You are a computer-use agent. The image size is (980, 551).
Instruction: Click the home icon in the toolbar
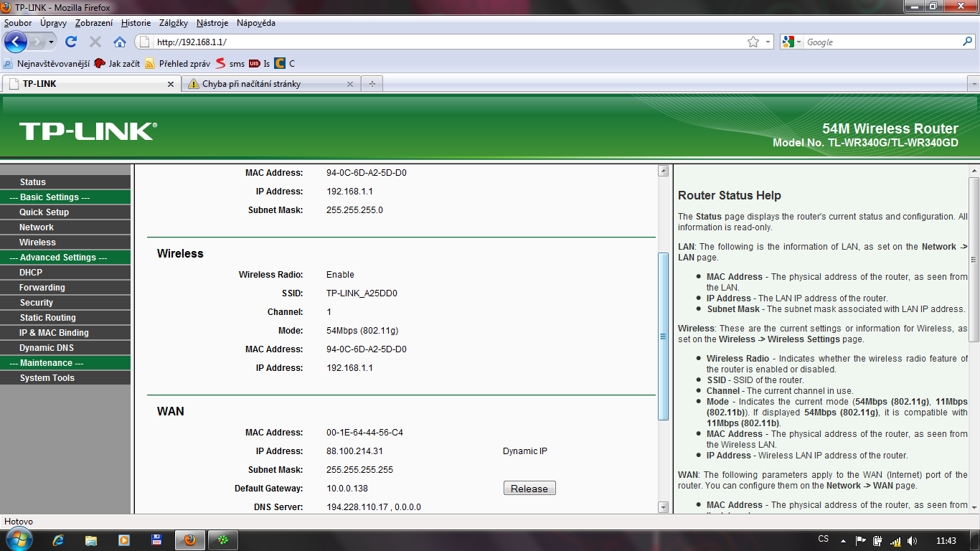pos(120,42)
